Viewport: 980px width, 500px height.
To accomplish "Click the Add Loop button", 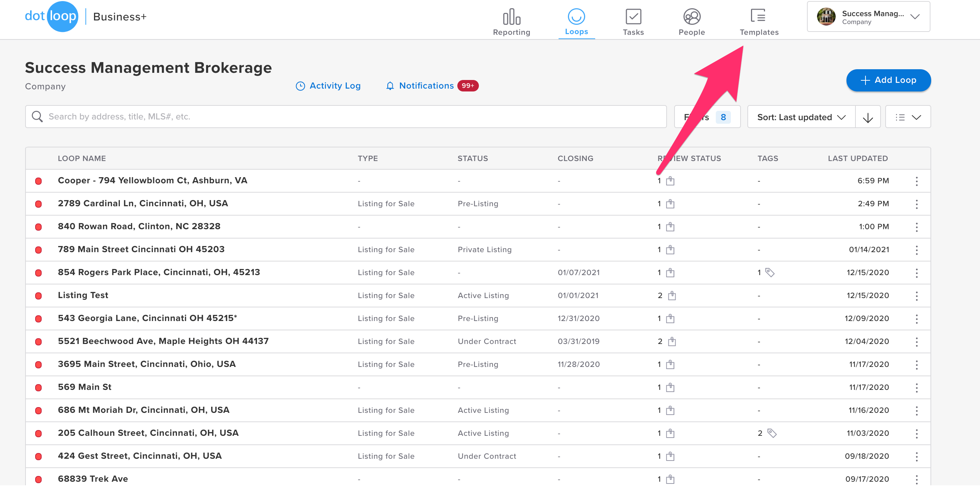I will pyautogui.click(x=888, y=80).
